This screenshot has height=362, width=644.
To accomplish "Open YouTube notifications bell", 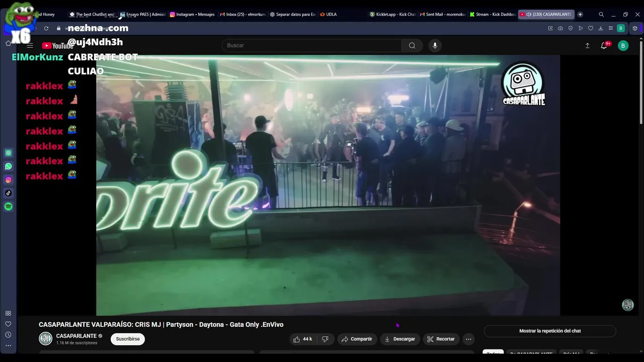I will tap(604, 46).
